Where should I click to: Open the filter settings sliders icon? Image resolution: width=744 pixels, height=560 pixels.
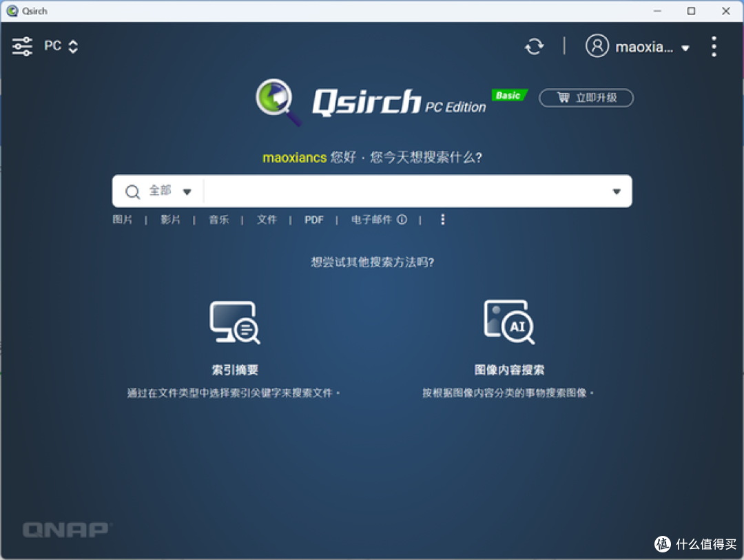point(22,47)
